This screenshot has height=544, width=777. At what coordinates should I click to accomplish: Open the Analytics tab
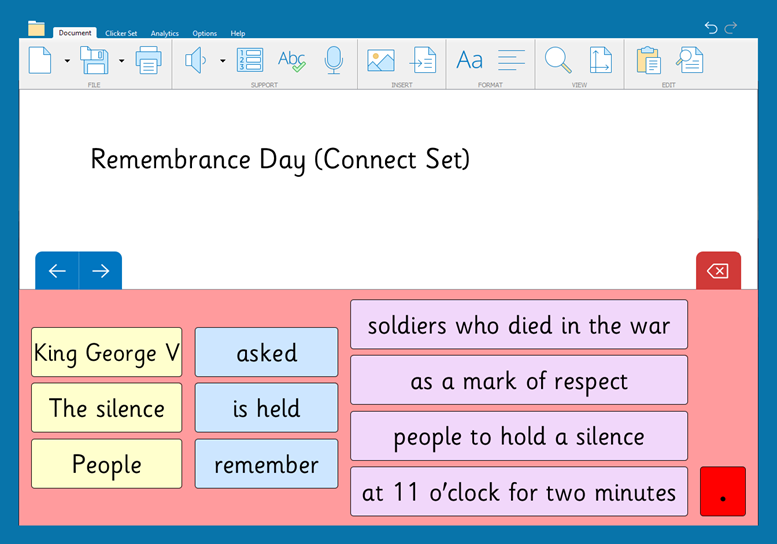click(x=164, y=33)
